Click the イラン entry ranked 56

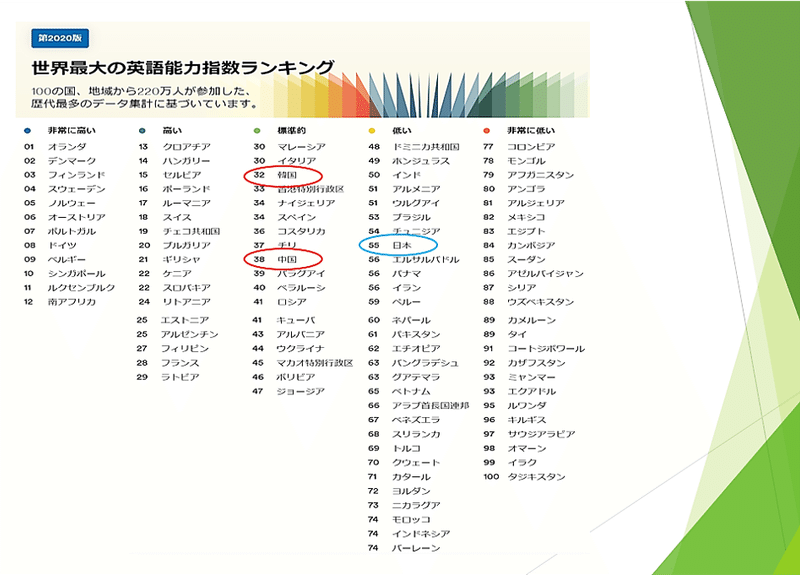(406, 288)
